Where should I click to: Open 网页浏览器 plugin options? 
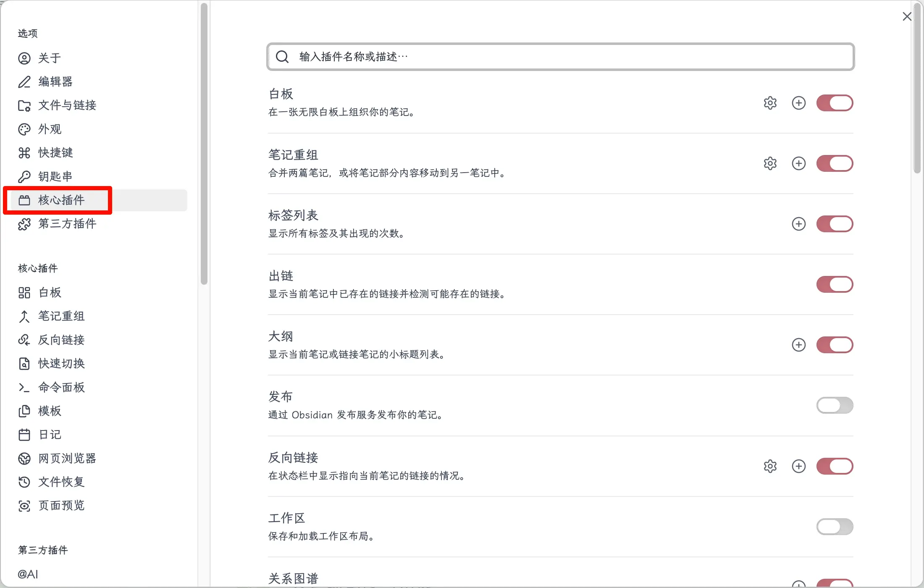click(67, 458)
